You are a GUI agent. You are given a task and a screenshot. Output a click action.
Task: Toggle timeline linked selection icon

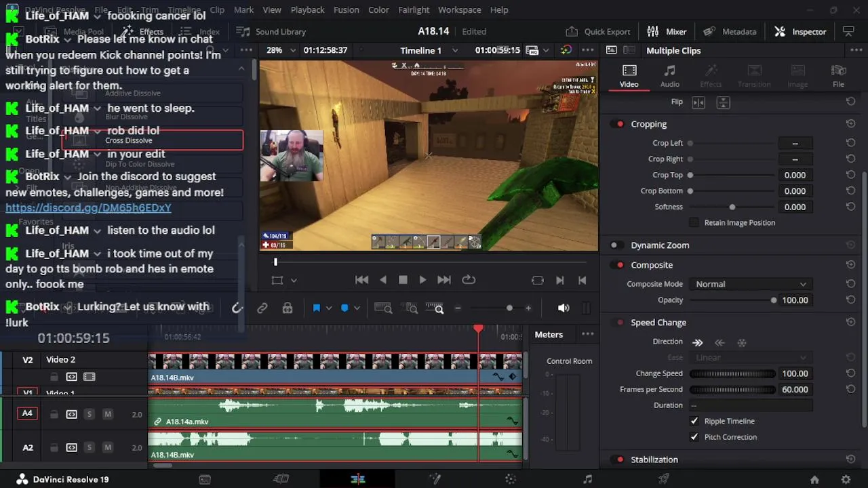(262, 308)
